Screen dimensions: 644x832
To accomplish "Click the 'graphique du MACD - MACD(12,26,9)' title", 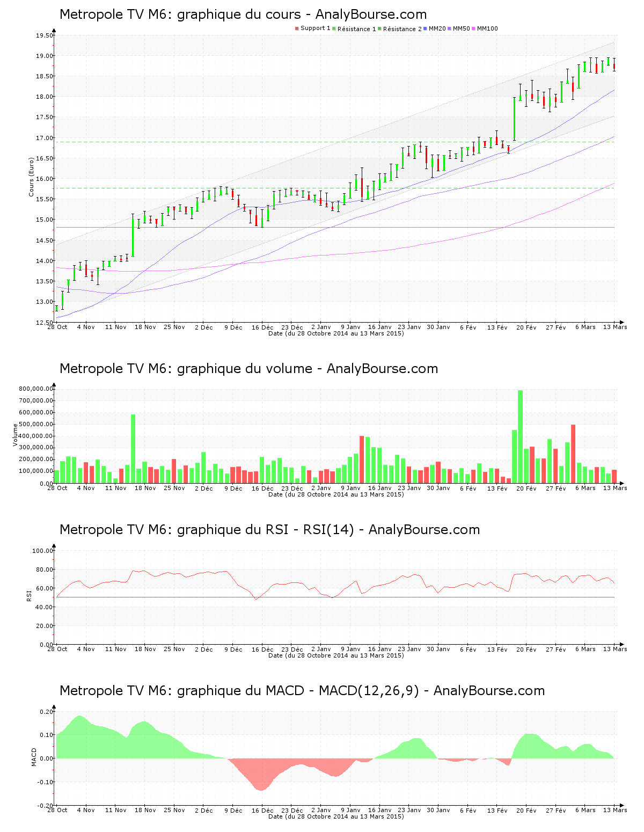I will click(302, 691).
